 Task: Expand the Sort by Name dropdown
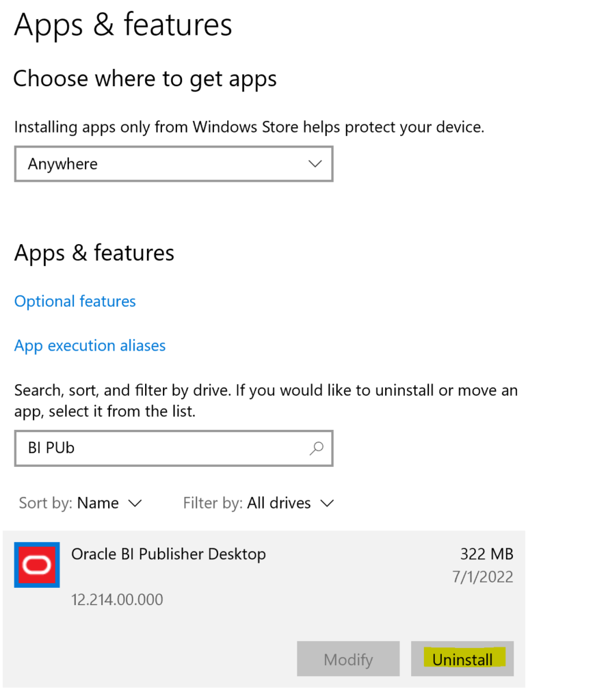(81, 503)
